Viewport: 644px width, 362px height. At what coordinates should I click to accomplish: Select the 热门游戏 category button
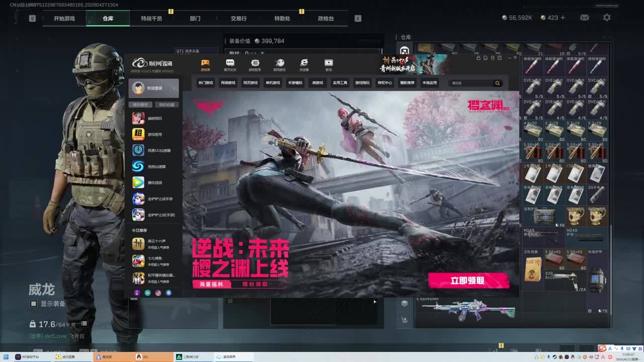tap(205, 83)
